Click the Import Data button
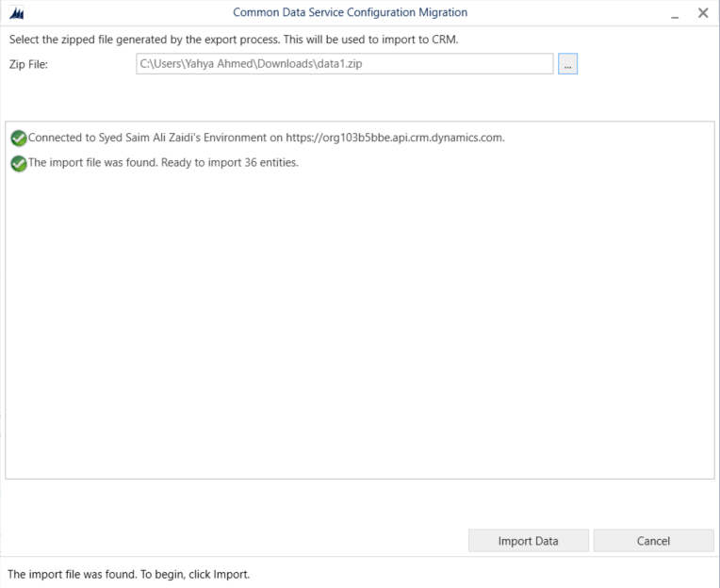This screenshot has width=720, height=588. pyautogui.click(x=528, y=541)
